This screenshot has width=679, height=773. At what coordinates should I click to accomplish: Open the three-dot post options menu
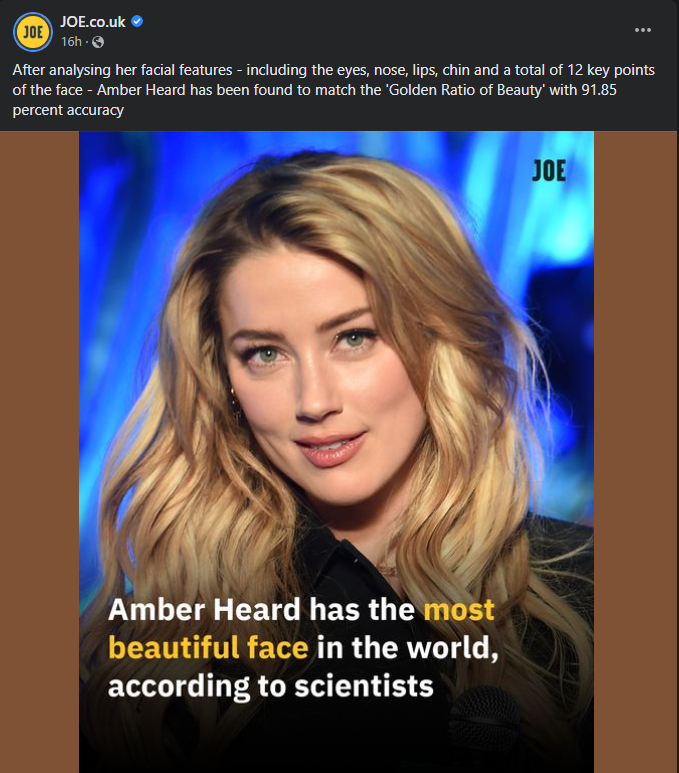point(643,30)
